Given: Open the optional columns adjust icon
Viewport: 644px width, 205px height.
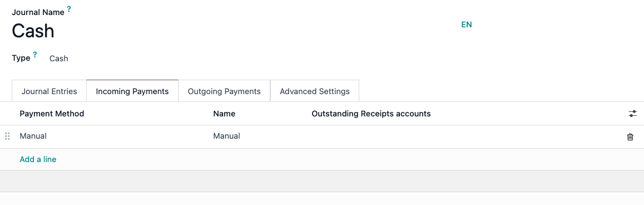Looking at the screenshot, I should pos(632,114).
